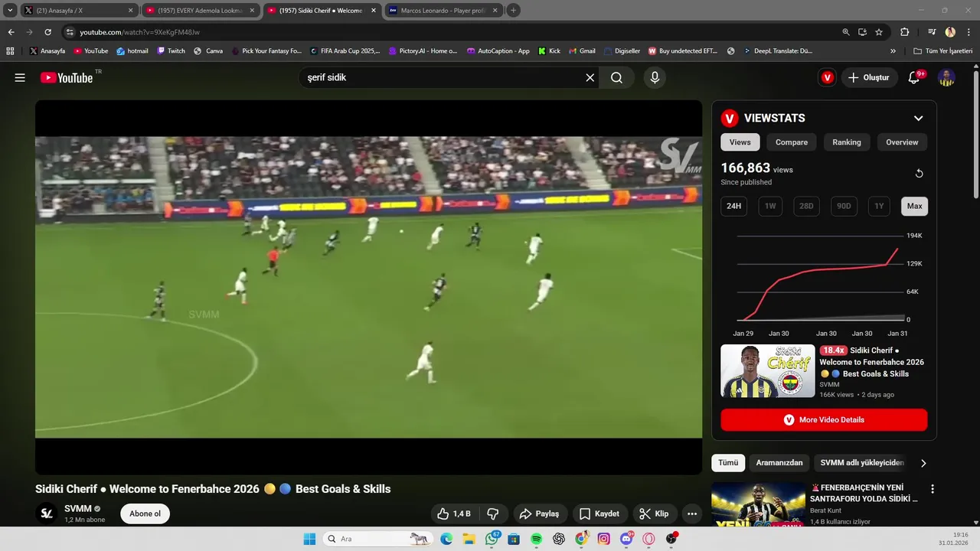The image size is (980, 551).
Task: Collapse the ViewStats panel chevron
Action: point(919,118)
